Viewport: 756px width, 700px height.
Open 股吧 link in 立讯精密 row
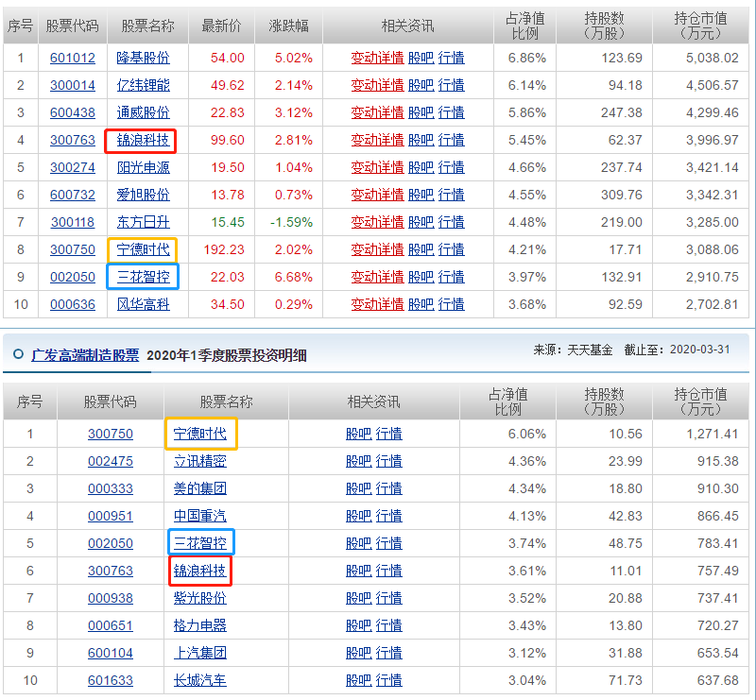click(359, 461)
